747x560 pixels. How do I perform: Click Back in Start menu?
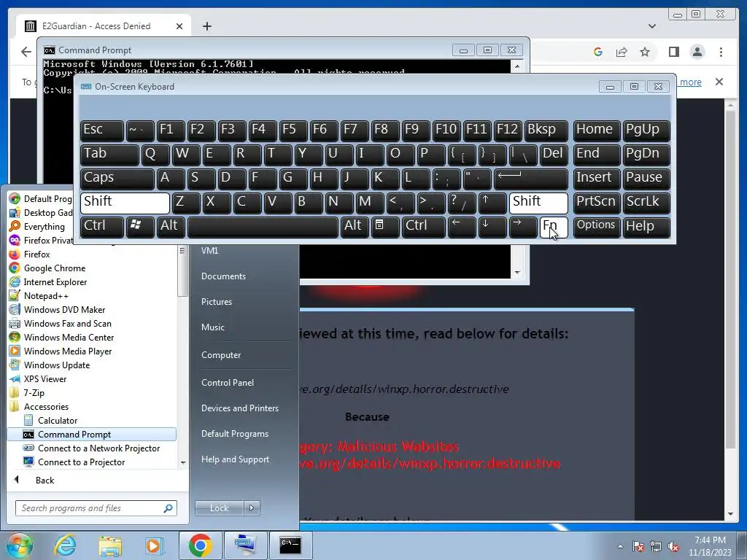click(44, 481)
